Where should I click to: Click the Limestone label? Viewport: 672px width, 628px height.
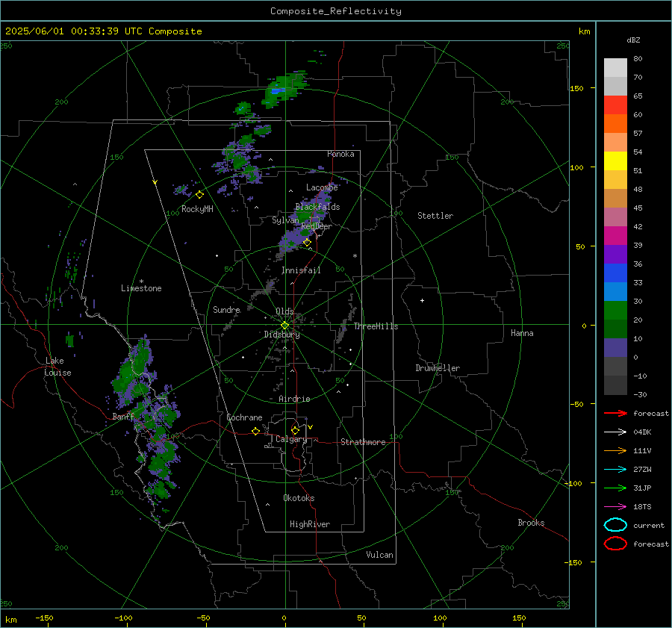point(141,288)
